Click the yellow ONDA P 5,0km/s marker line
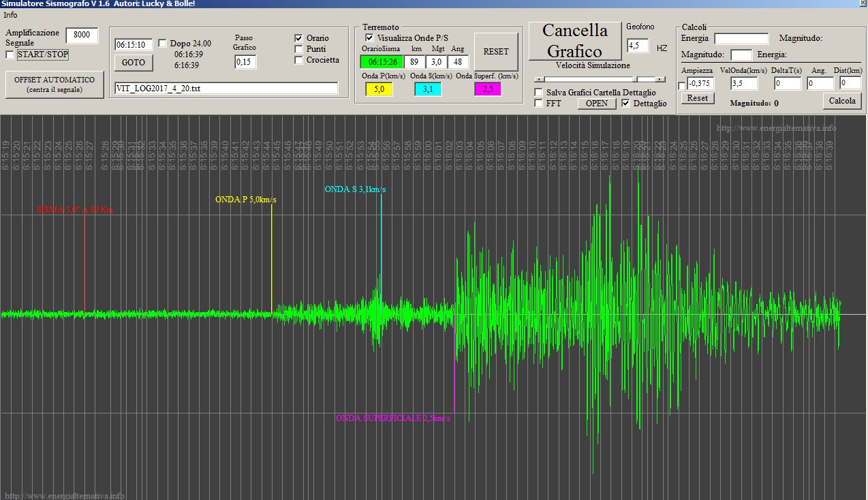 tap(272, 257)
